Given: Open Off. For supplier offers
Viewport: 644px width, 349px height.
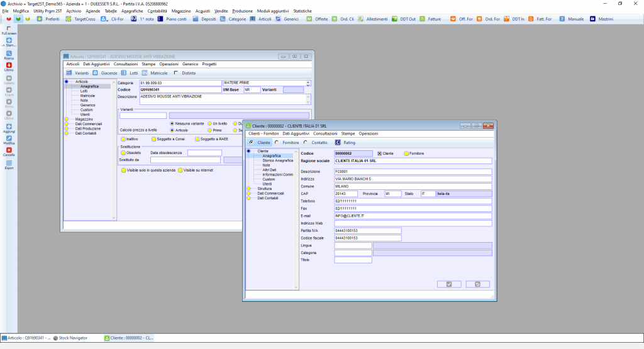Looking at the screenshot, I should click(461, 19).
